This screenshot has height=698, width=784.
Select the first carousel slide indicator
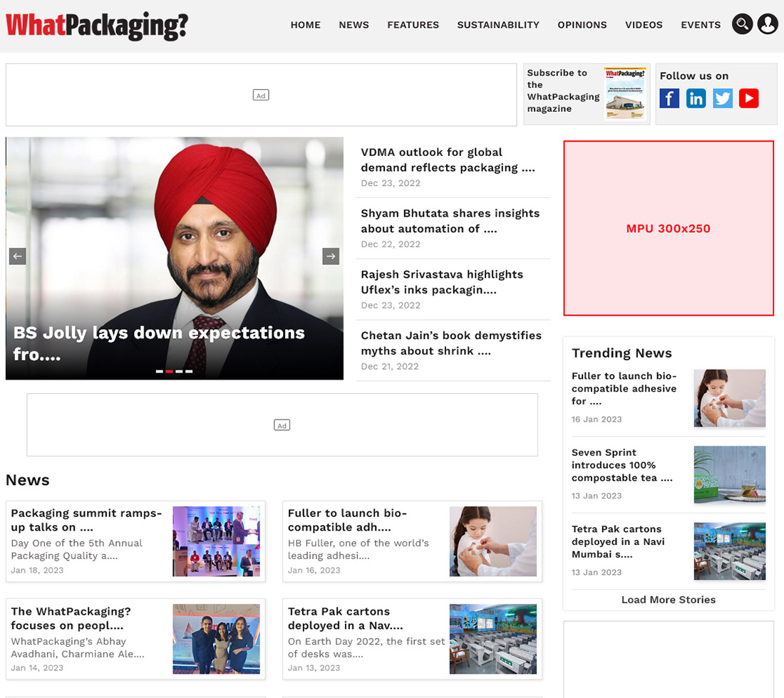click(x=159, y=371)
